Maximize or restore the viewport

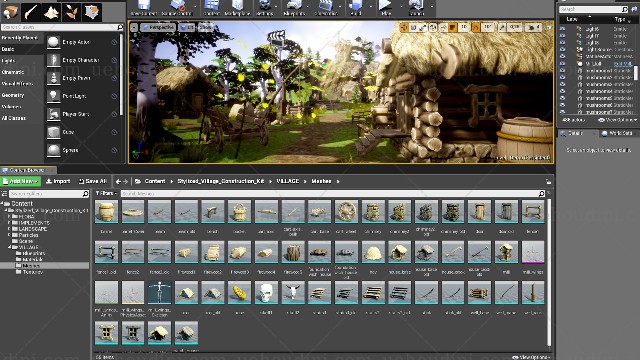pyautogui.click(x=549, y=27)
